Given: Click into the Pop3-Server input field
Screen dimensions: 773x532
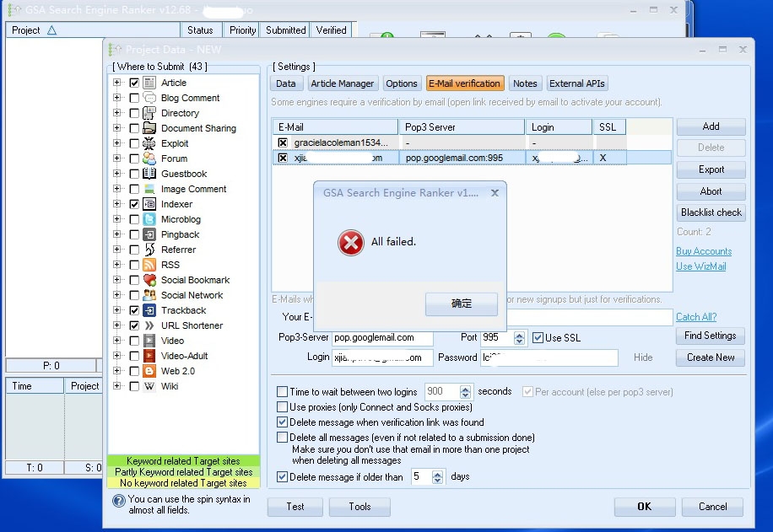Looking at the screenshot, I should pos(382,338).
